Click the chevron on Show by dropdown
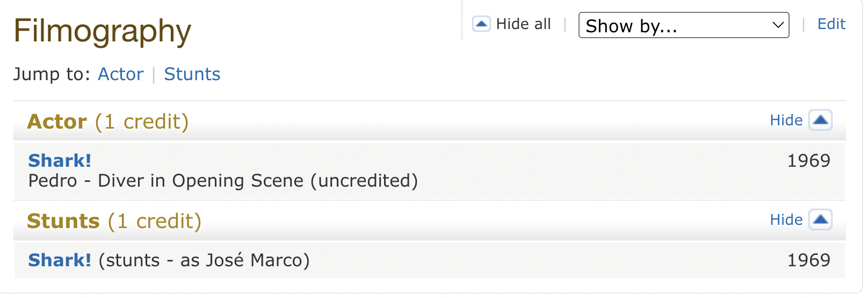 pyautogui.click(x=777, y=25)
